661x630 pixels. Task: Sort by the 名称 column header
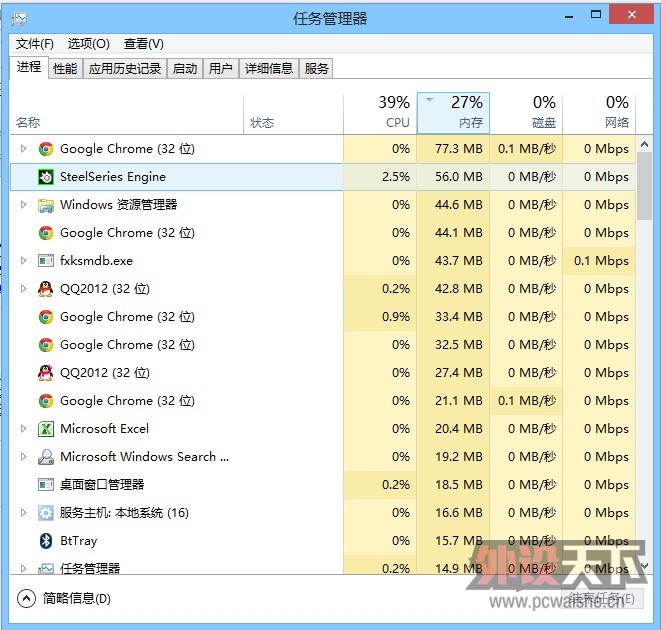click(126, 114)
